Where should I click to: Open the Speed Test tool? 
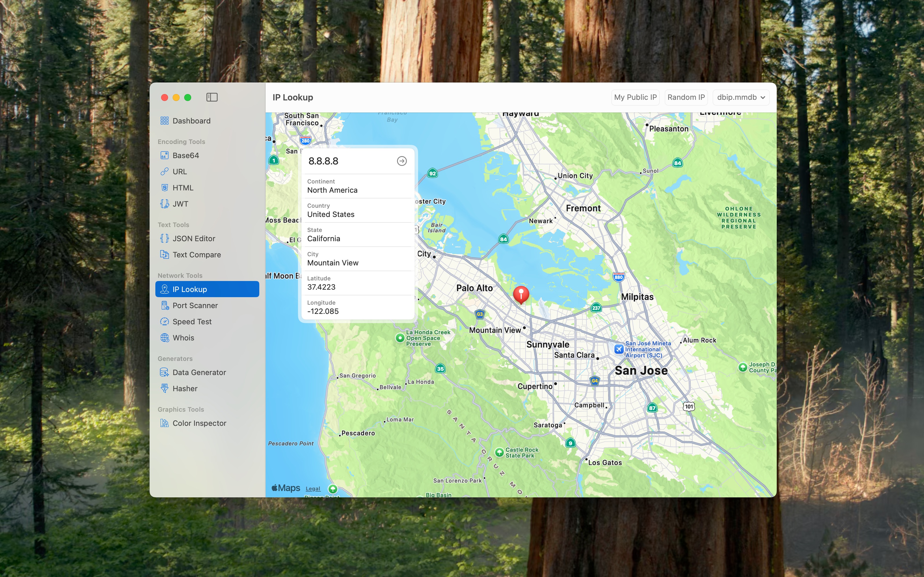pyautogui.click(x=192, y=322)
